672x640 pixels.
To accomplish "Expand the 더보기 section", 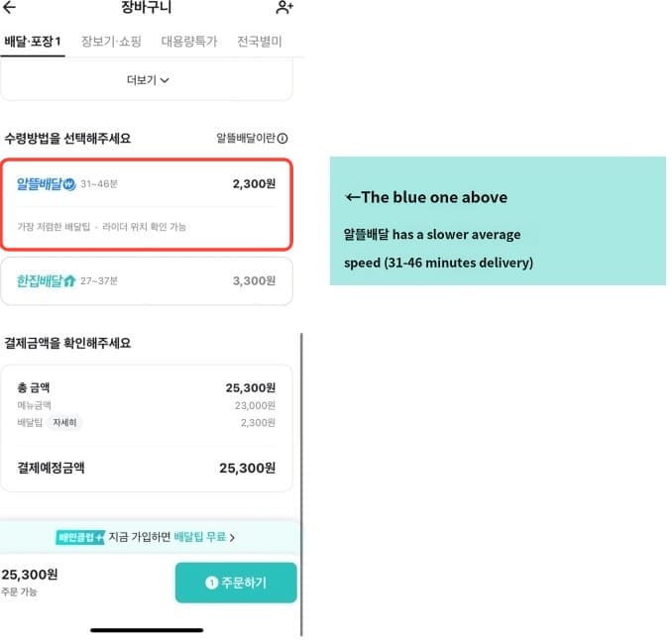I will pos(148,80).
